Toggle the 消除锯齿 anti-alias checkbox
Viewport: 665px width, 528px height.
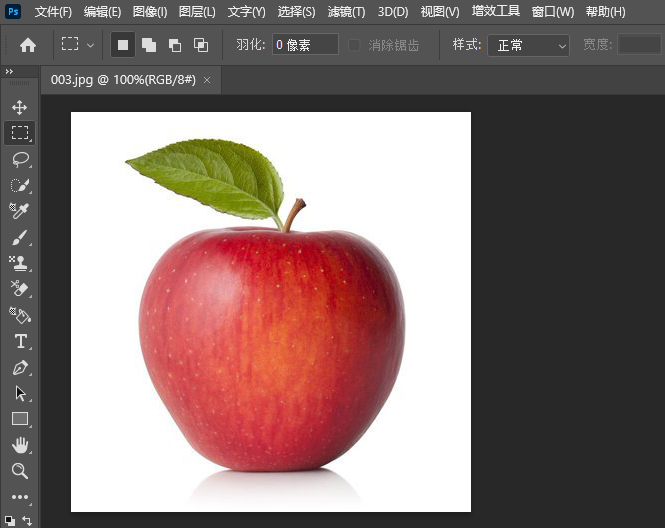point(354,45)
